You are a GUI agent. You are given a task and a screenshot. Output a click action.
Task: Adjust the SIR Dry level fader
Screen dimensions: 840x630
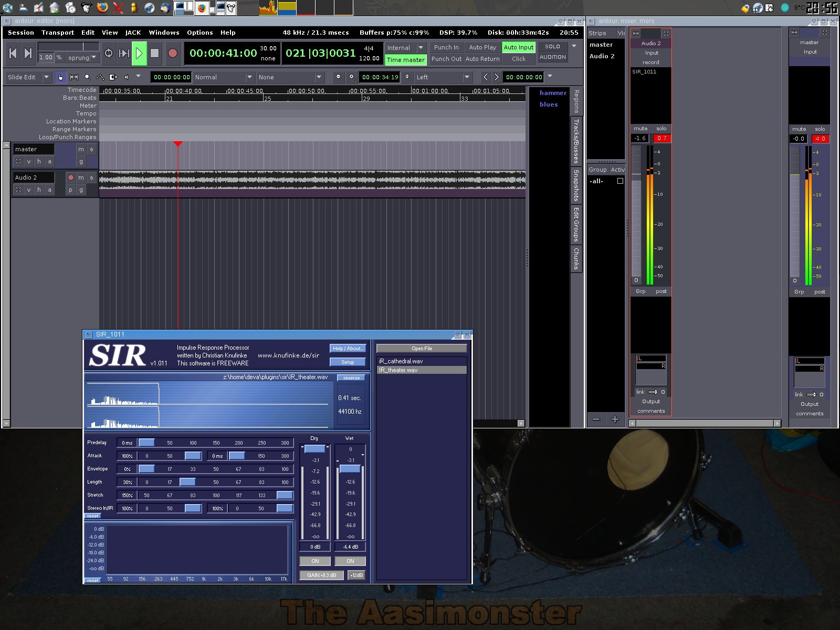pyautogui.click(x=314, y=449)
